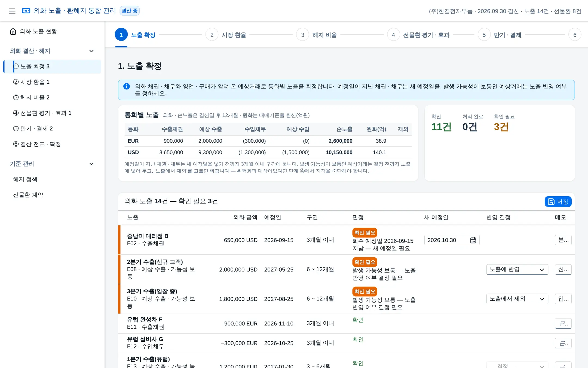Go to step 5 만기 · 결제 tab
Screen dimensions: 588x368
click(x=500, y=35)
